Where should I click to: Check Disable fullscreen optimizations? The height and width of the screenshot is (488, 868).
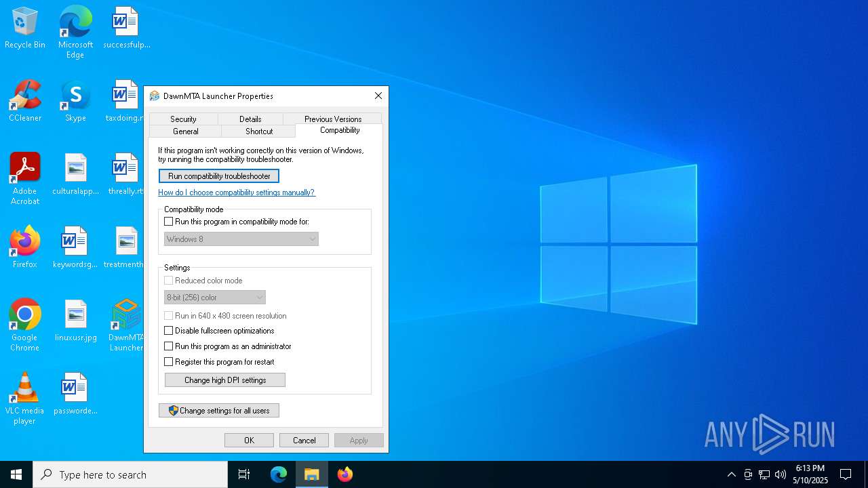click(169, 331)
